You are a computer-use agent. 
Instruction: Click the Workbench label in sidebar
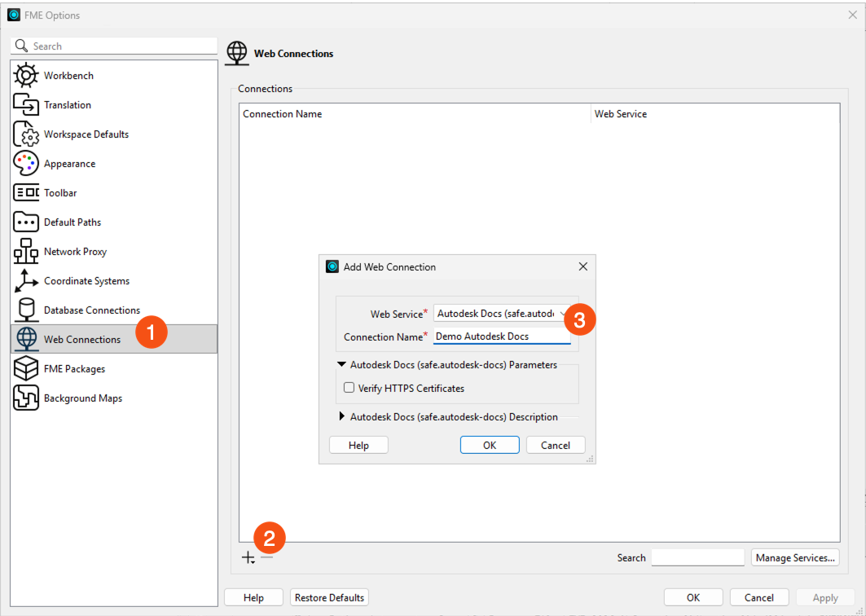point(68,76)
